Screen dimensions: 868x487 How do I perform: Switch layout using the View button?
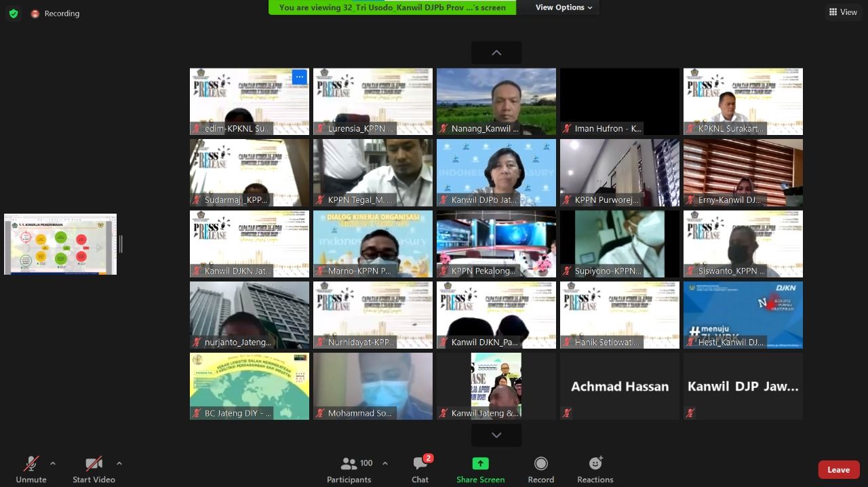tap(843, 12)
